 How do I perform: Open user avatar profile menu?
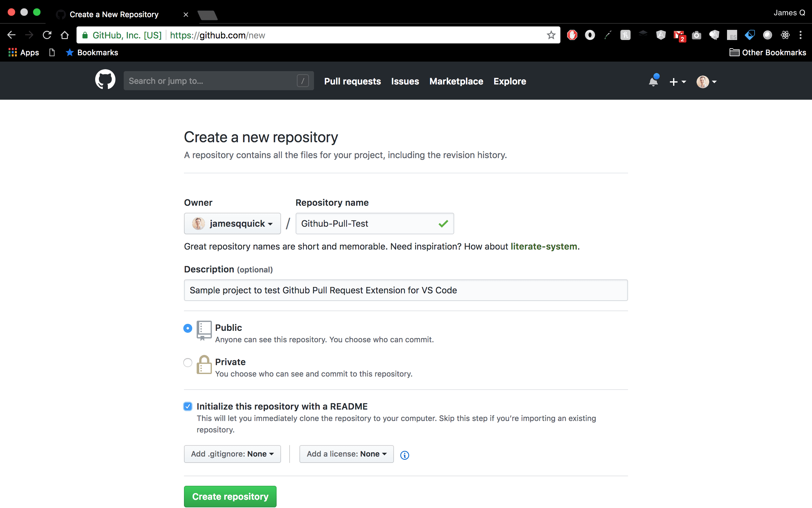click(706, 82)
